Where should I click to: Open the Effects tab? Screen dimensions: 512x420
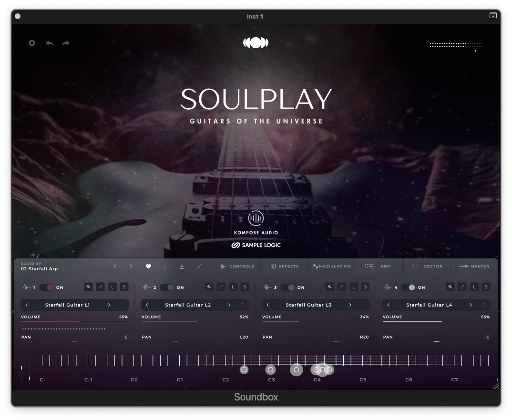(x=284, y=266)
